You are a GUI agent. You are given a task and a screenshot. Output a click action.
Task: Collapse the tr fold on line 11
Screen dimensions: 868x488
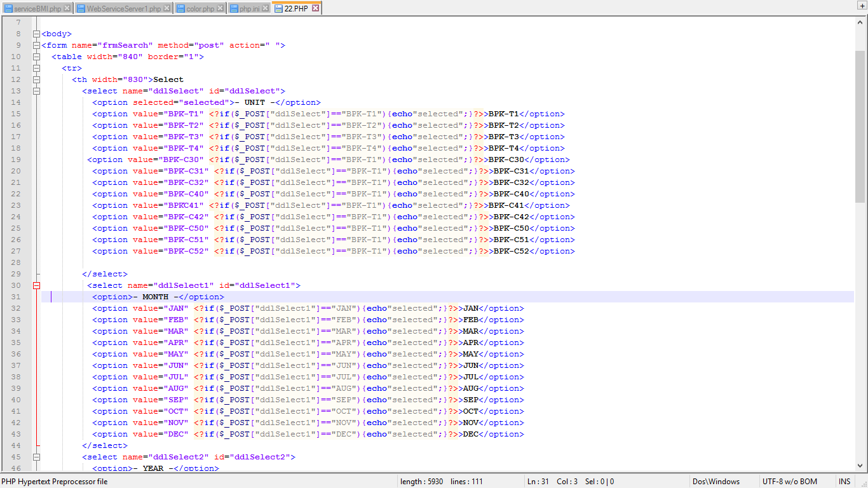click(37, 68)
